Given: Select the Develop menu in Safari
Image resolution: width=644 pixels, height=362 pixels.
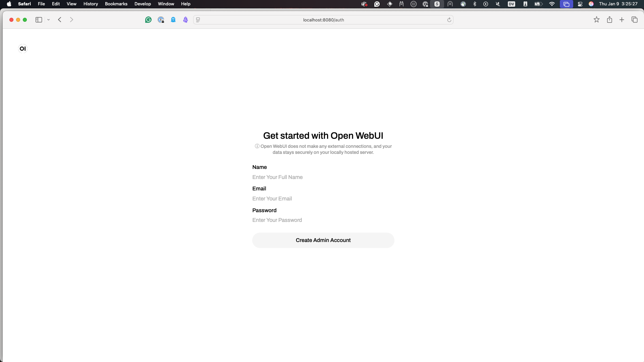Looking at the screenshot, I should tap(143, 4).
